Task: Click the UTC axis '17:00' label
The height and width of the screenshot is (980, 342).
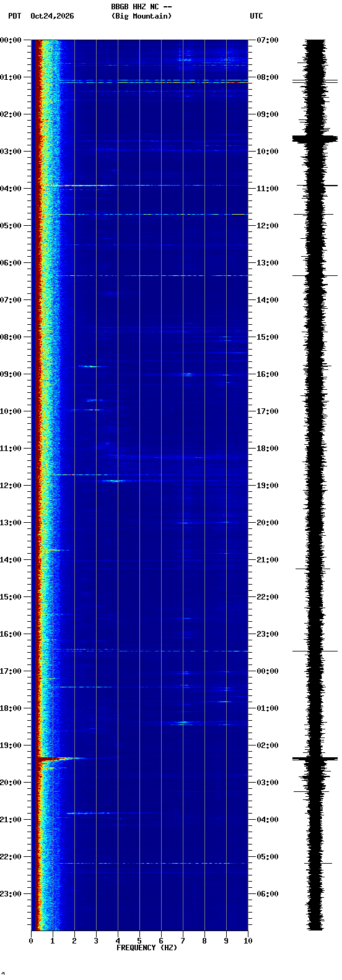Action: (268, 411)
